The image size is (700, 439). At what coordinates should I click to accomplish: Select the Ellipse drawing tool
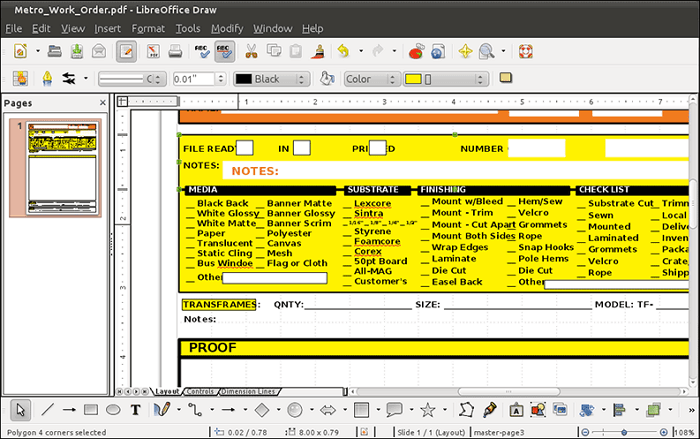coord(113,410)
